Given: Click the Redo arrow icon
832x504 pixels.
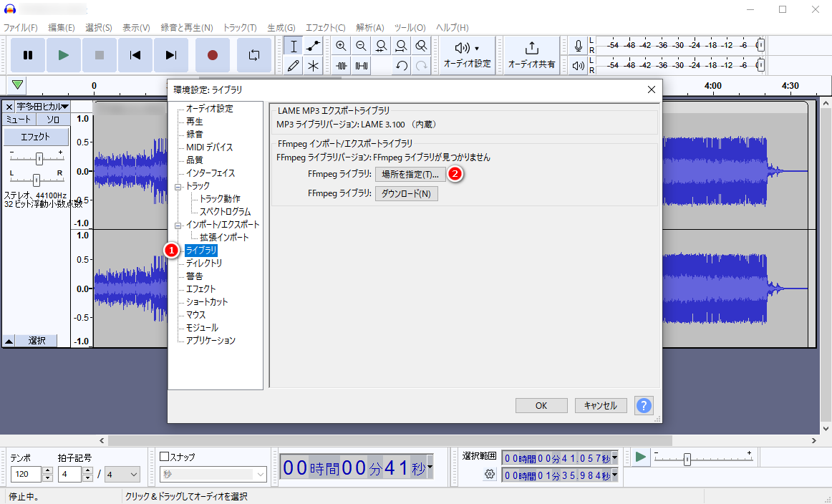Looking at the screenshot, I should [421, 66].
